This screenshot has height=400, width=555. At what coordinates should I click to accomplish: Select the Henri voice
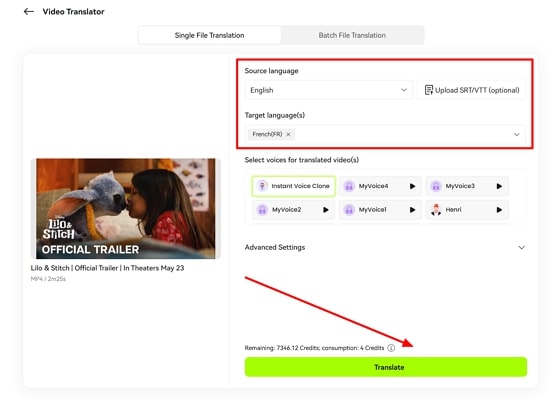click(467, 210)
